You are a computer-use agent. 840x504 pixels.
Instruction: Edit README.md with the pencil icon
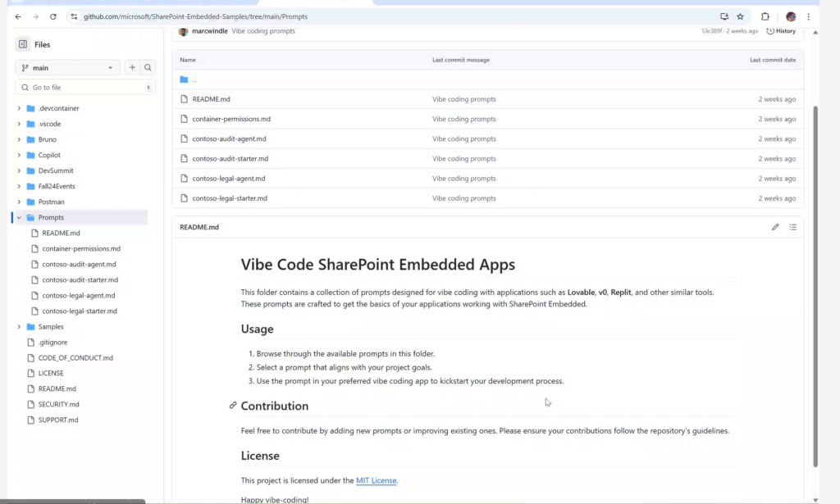point(775,227)
